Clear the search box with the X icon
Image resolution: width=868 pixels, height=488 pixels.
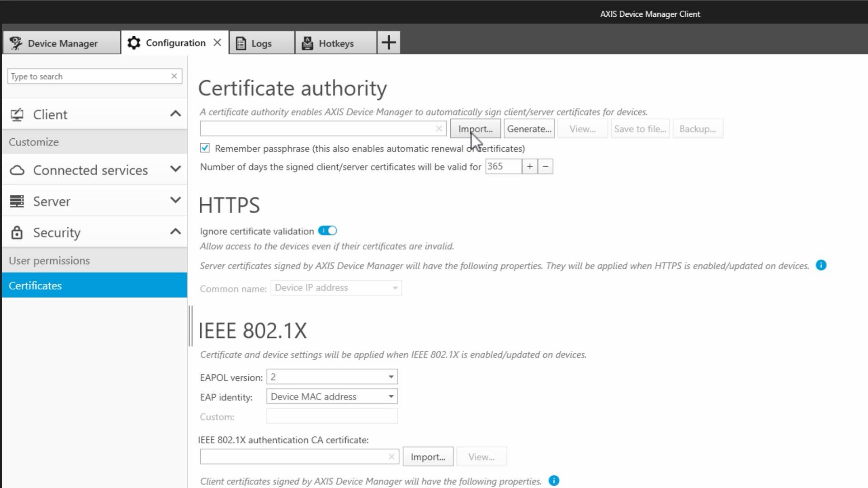(x=174, y=76)
